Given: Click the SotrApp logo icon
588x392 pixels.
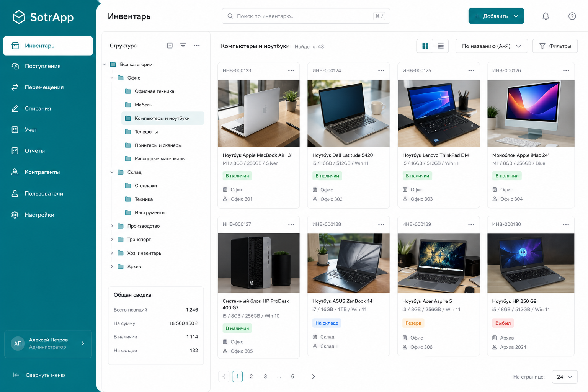Looking at the screenshot, I should point(19,17).
